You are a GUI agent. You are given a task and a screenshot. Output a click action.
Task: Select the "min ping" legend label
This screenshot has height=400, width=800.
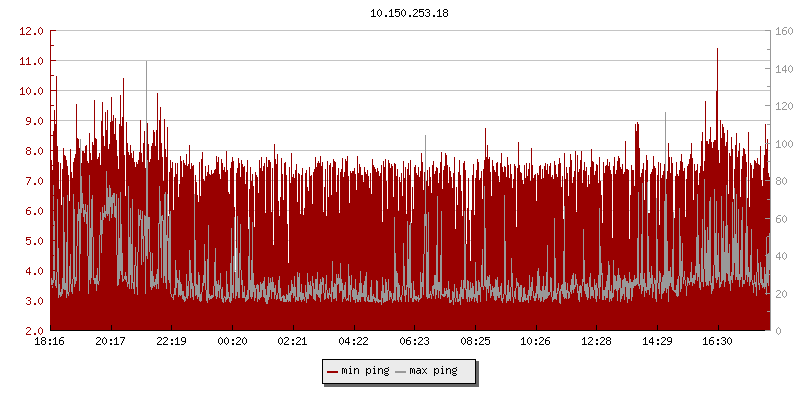363,371
